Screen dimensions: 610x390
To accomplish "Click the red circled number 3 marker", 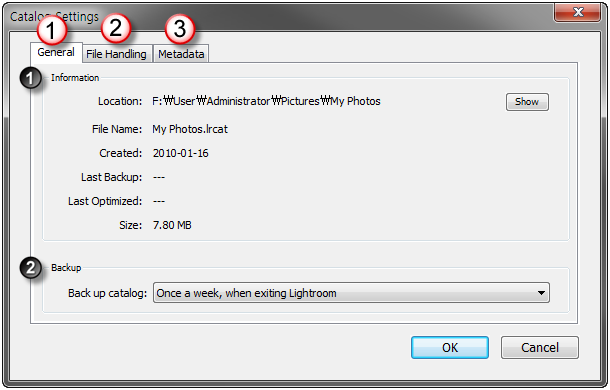I will (179, 28).
